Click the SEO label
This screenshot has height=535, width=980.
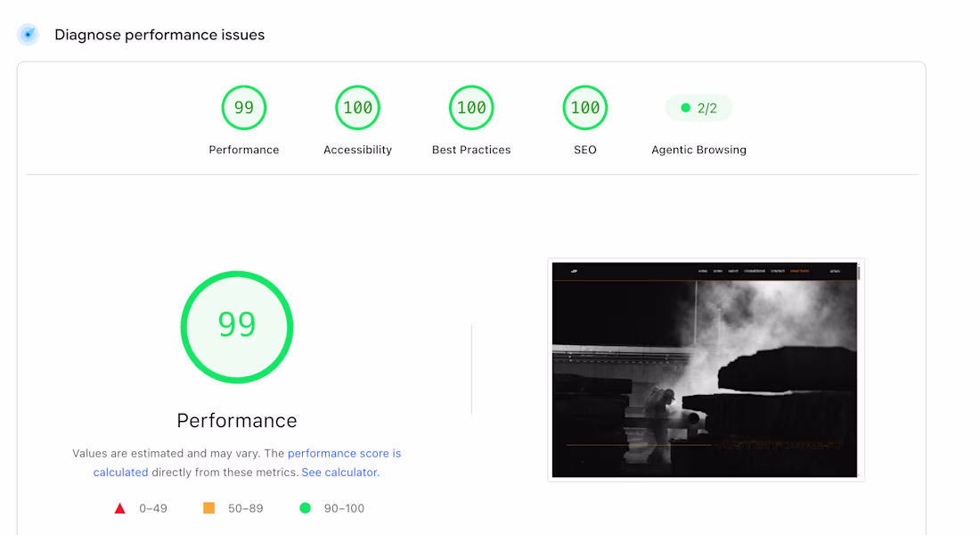click(x=585, y=150)
